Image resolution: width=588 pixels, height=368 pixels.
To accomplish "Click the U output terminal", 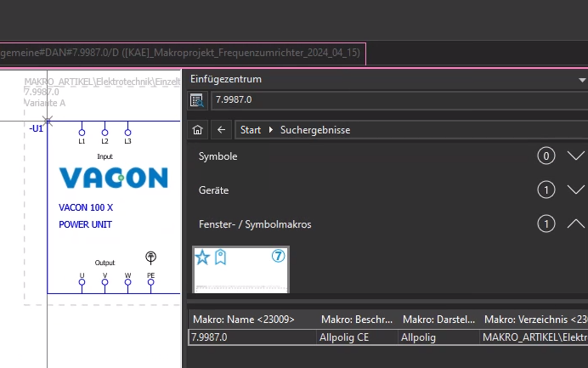I will (x=82, y=282).
